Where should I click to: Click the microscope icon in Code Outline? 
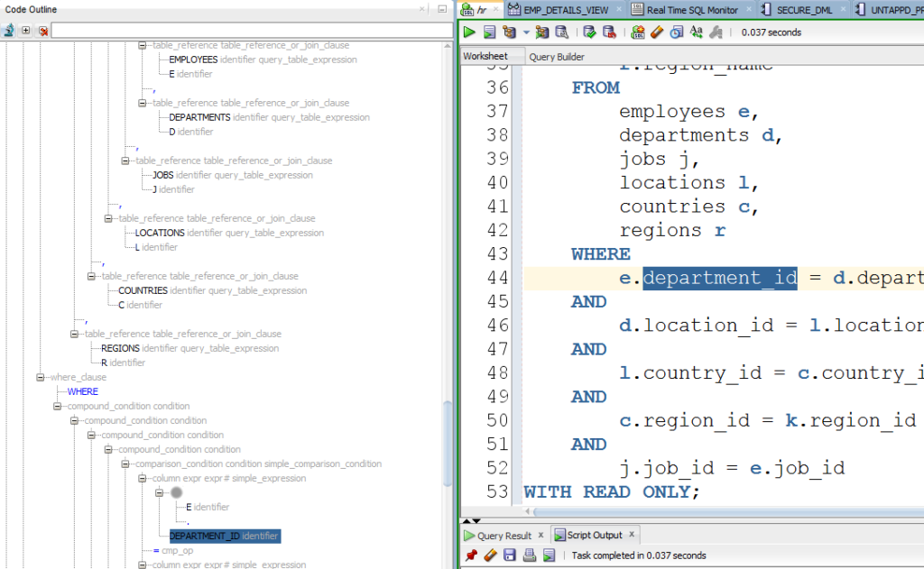pos(9,31)
